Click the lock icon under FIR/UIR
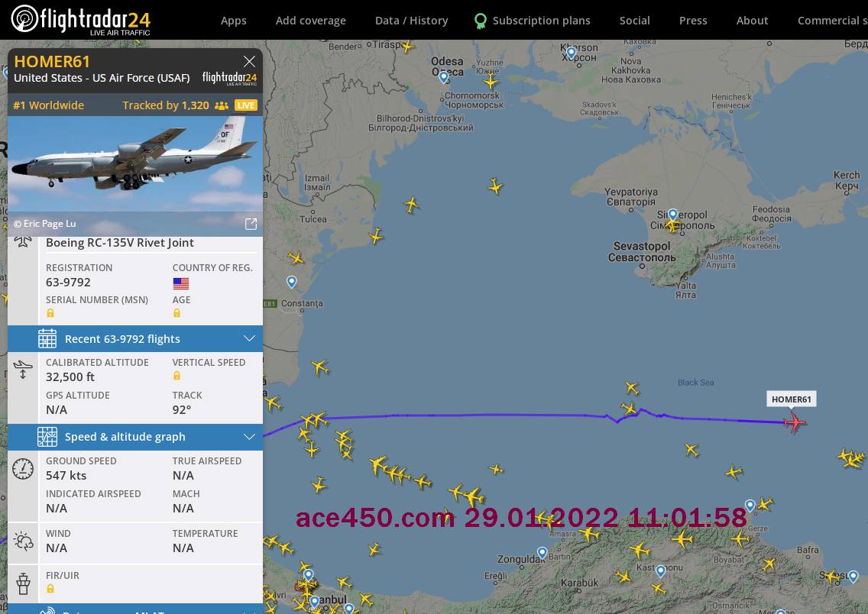Screen dimensions: 868x614 pos(50,589)
